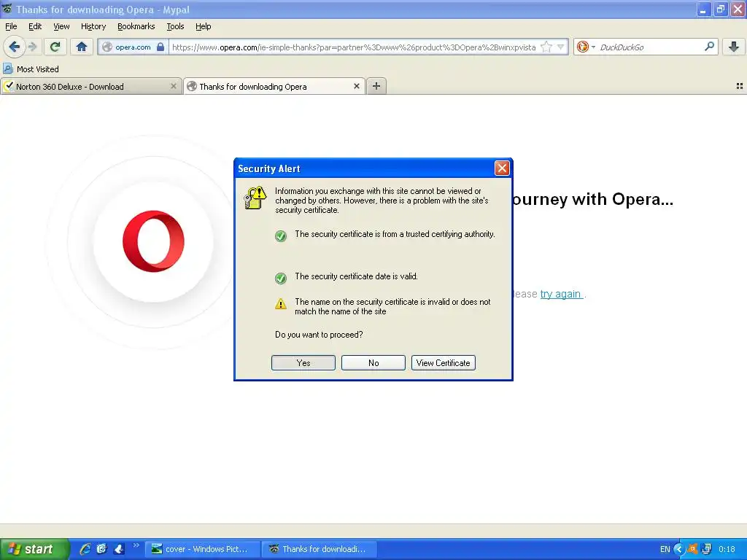Screen dimensions: 747x560
Task: Click the 'journey with Opera...' heading
Action: click(592, 199)
